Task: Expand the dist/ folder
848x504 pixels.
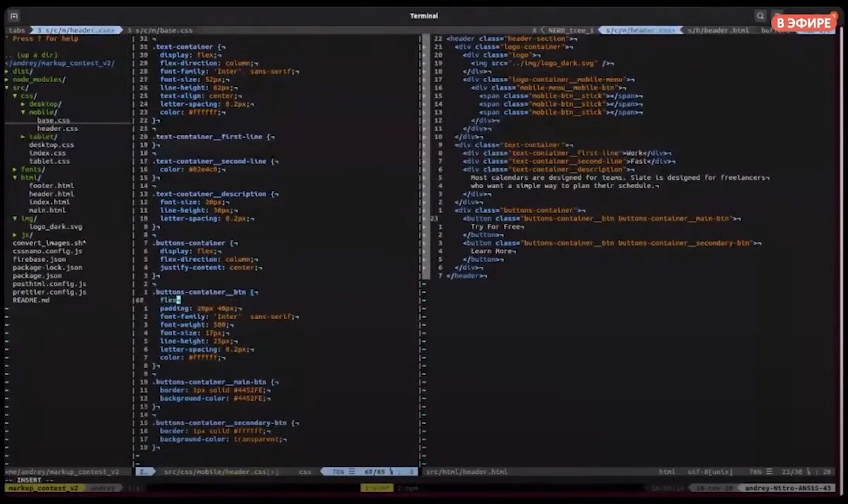Action: point(20,71)
